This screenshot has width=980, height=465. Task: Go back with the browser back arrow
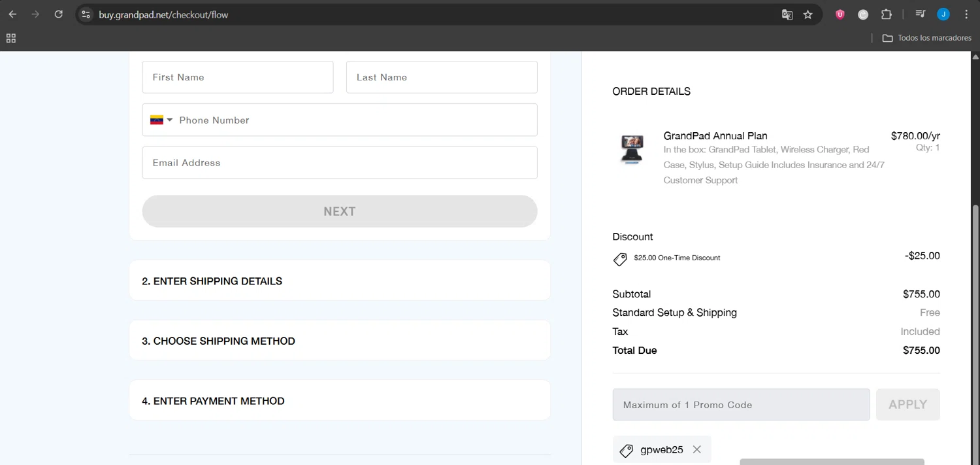12,14
